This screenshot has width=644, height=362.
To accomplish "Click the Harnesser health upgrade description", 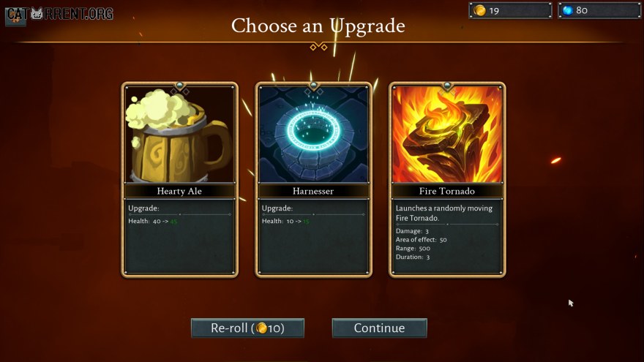I will (x=286, y=221).
